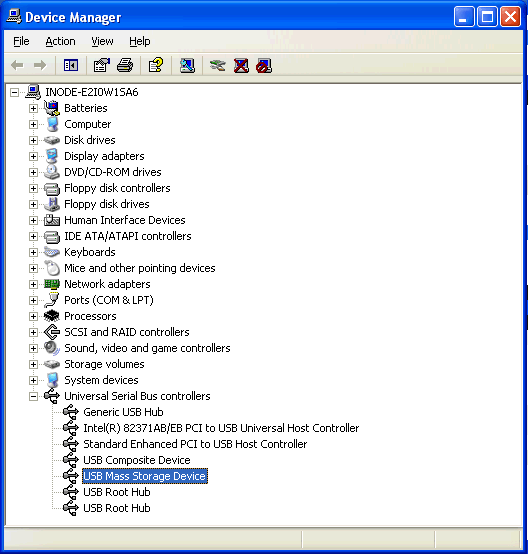Collapse Universal Serial Bus controllers node
This screenshot has height=554, width=528.
pos(33,396)
